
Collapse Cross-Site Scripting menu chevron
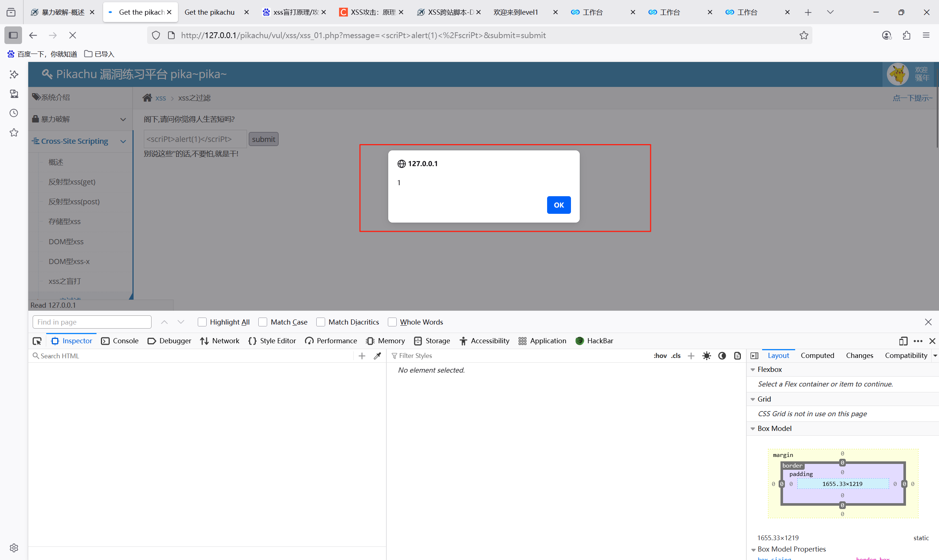123,141
